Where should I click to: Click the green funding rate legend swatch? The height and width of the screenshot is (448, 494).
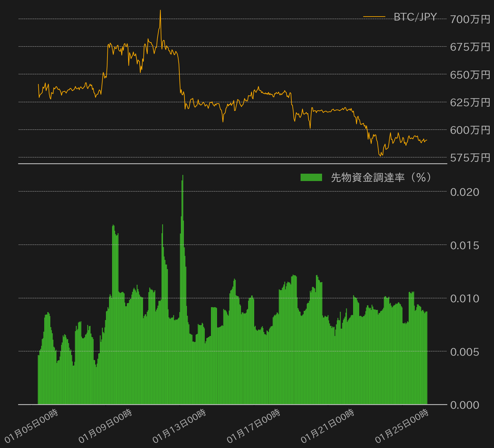(311, 177)
